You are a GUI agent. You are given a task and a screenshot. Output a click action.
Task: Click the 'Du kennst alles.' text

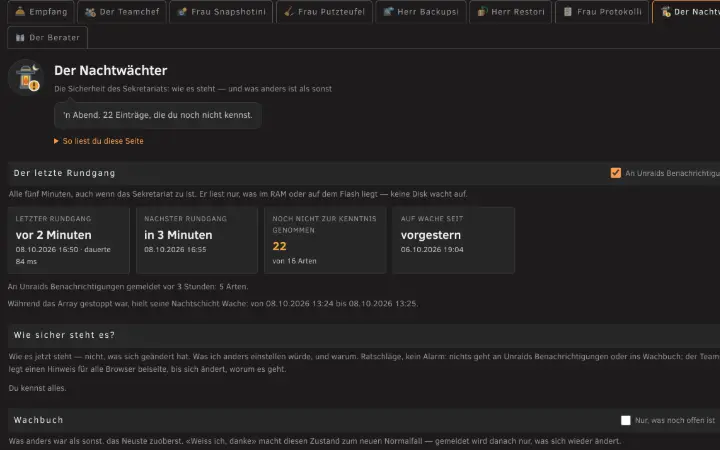point(38,388)
